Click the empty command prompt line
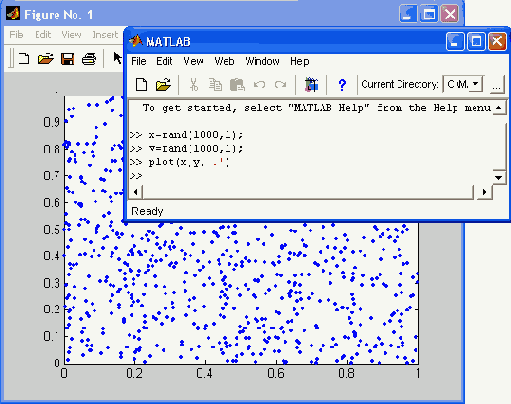This screenshot has height=404, width=511. coord(136,176)
